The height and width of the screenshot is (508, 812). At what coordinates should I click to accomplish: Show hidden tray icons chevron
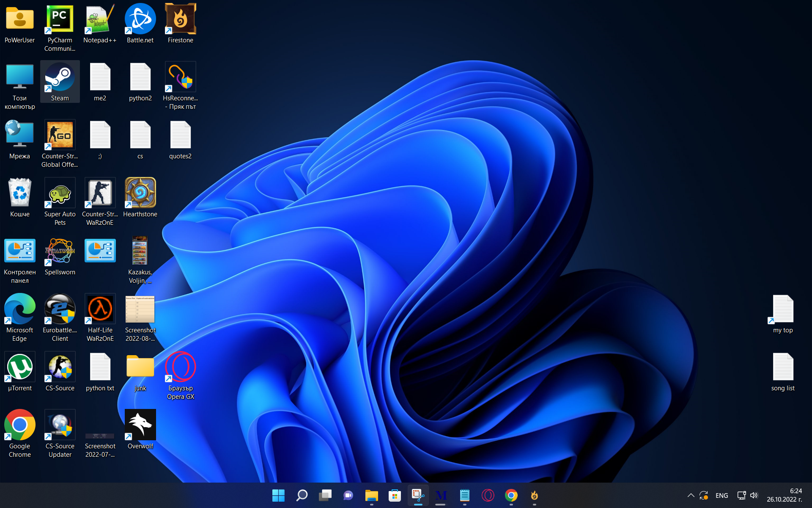coord(691,495)
